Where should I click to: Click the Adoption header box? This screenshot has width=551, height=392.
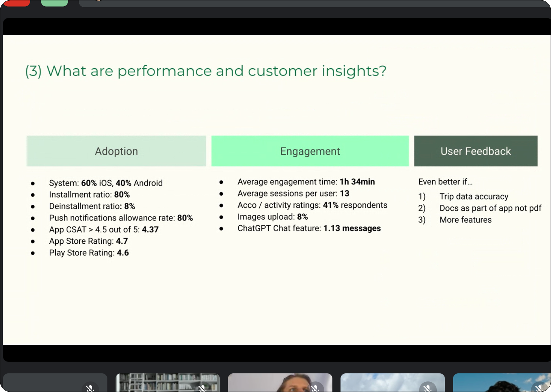click(116, 151)
